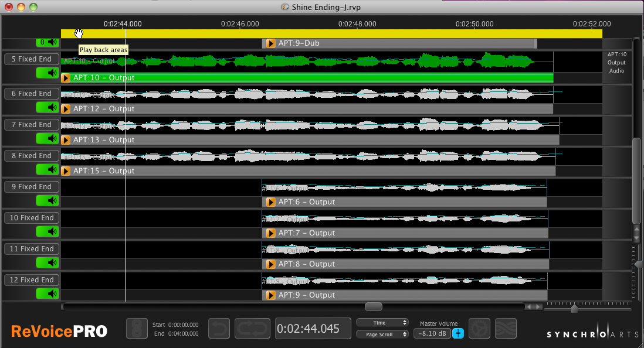Play the APT:6 – Output clip

tap(270, 202)
